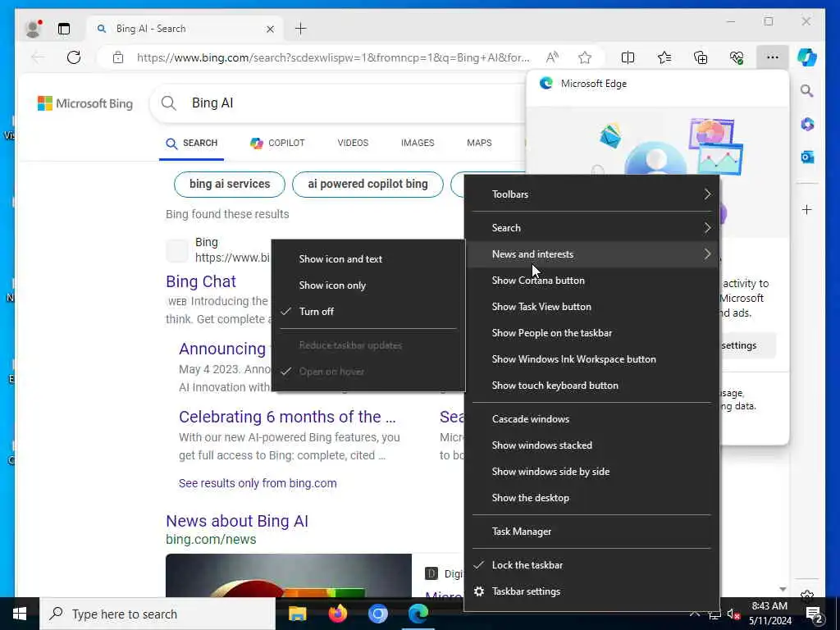Click 'bing ai services' suggestion chip
840x630 pixels.
[230, 185]
